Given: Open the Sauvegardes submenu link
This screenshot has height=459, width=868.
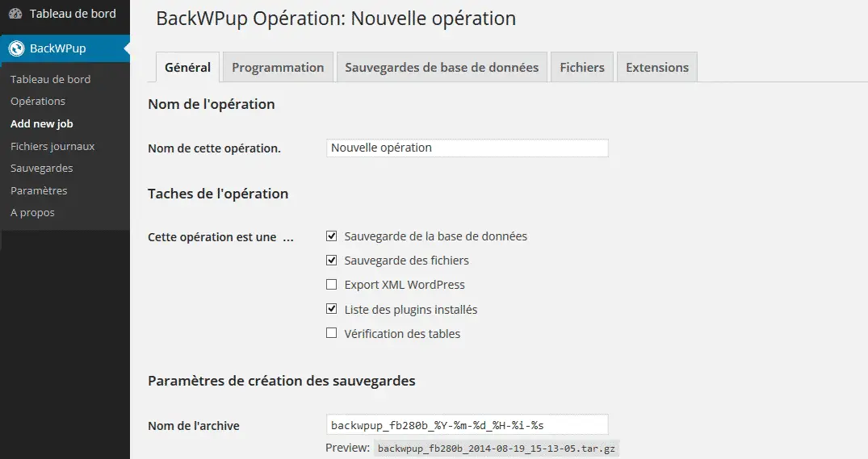Looking at the screenshot, I should 41,168.
